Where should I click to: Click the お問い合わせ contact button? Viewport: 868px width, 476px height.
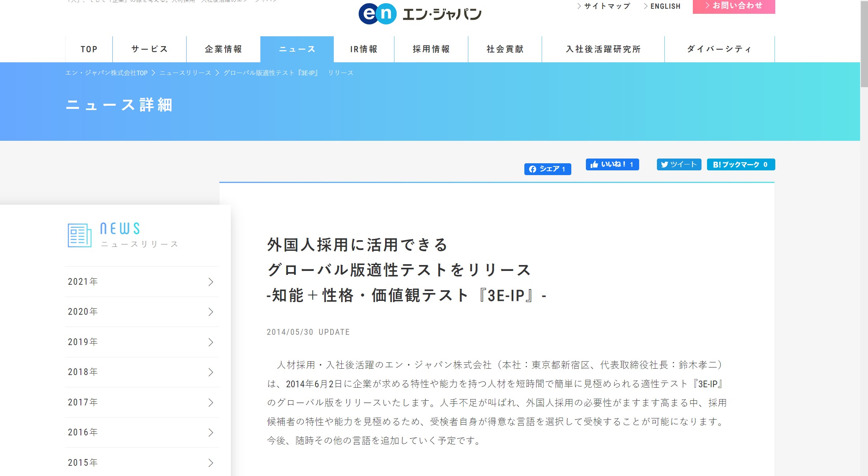coord(734,6)
